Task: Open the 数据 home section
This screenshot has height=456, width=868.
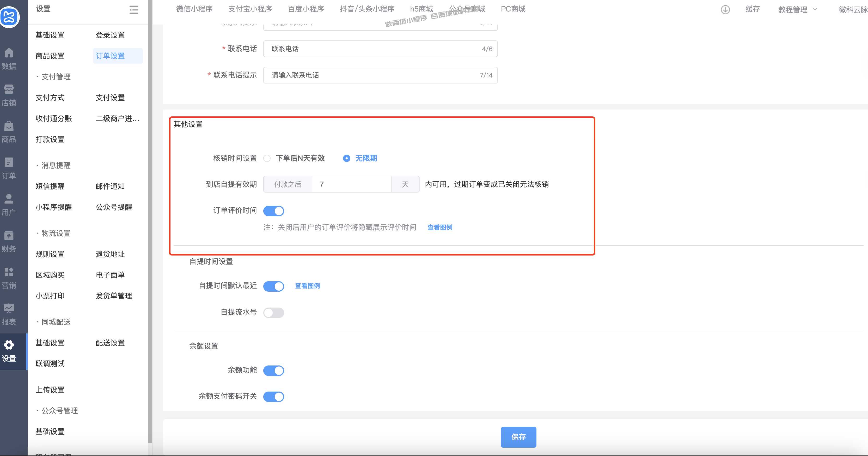Action: coord(9,59)
